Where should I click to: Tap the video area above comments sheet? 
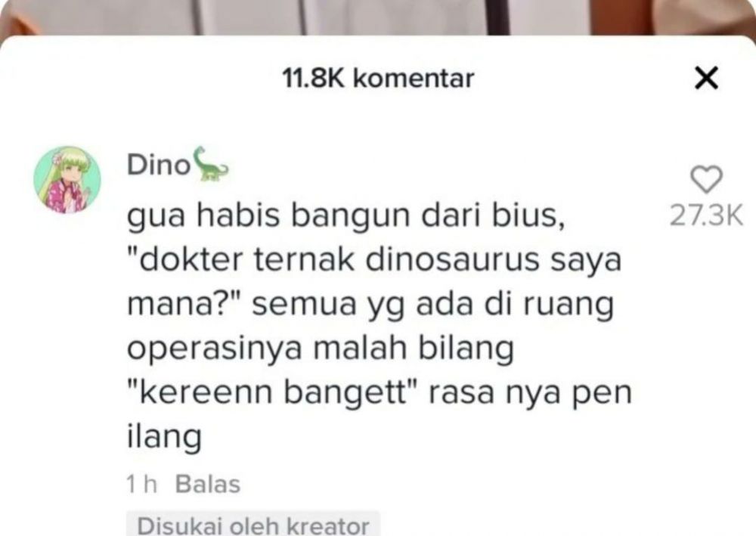(378, 17)
